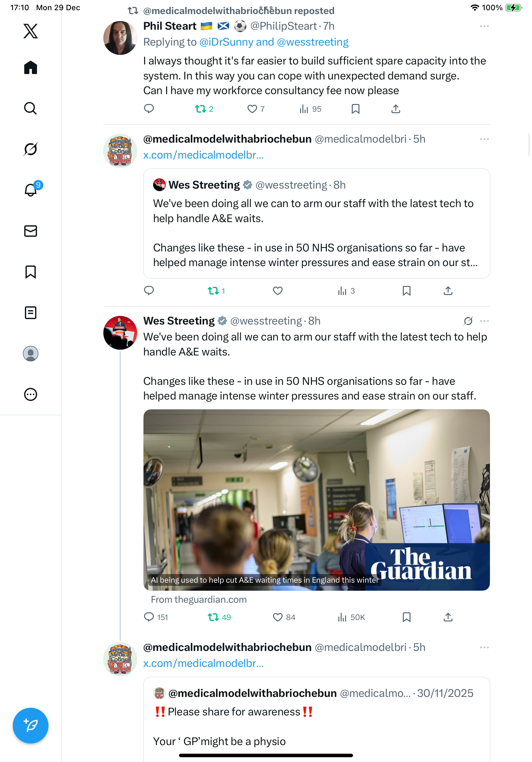Open the @wesstreeting mention link
The height and width of the screenshot is (762, 532).
[x=313, y=42]
